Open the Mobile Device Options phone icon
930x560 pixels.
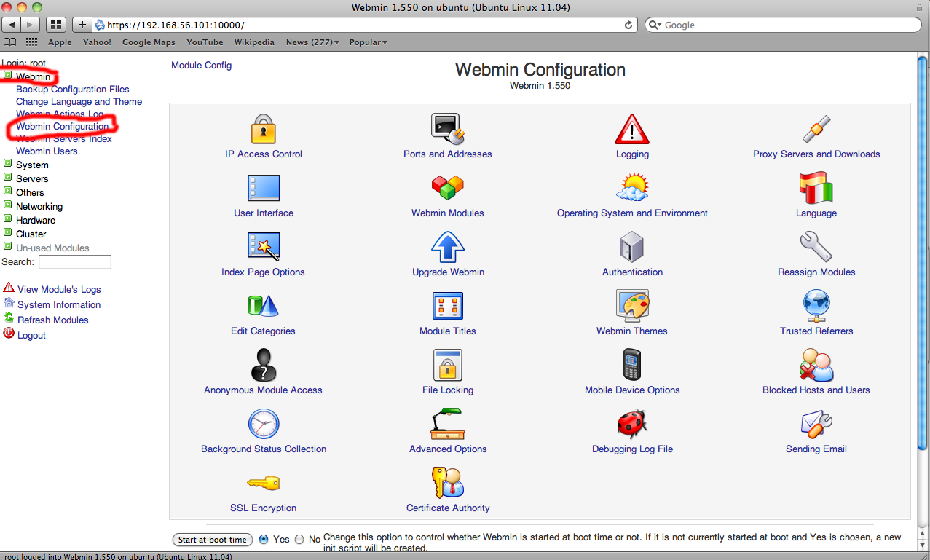pyautogui.click(x=631, y=365)
